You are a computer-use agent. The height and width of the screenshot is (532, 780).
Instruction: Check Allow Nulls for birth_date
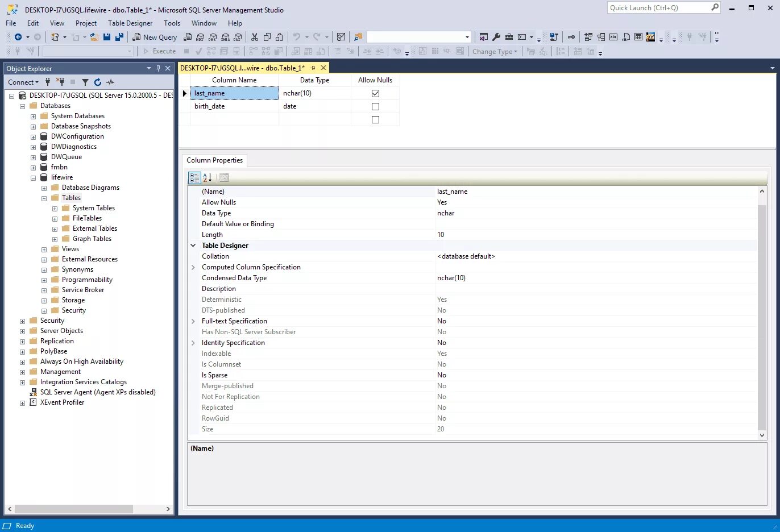pos(375,106)
